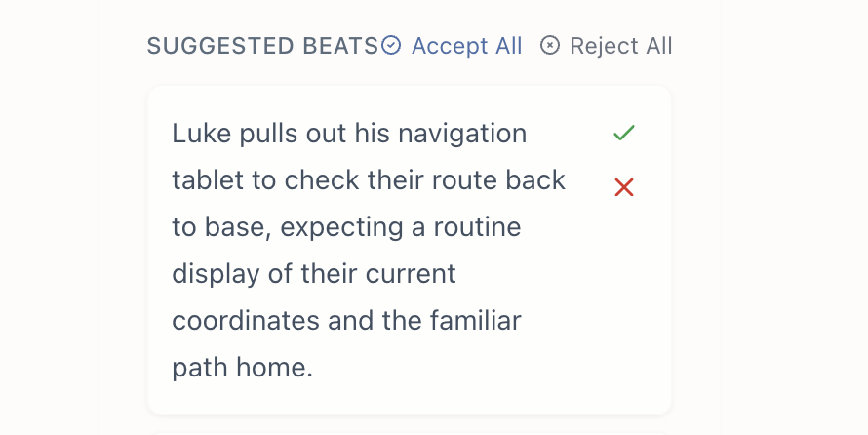Click the word "display" in the beat text
The width and height of the screenshot is (868, 435).
click(x=215, y=274)
